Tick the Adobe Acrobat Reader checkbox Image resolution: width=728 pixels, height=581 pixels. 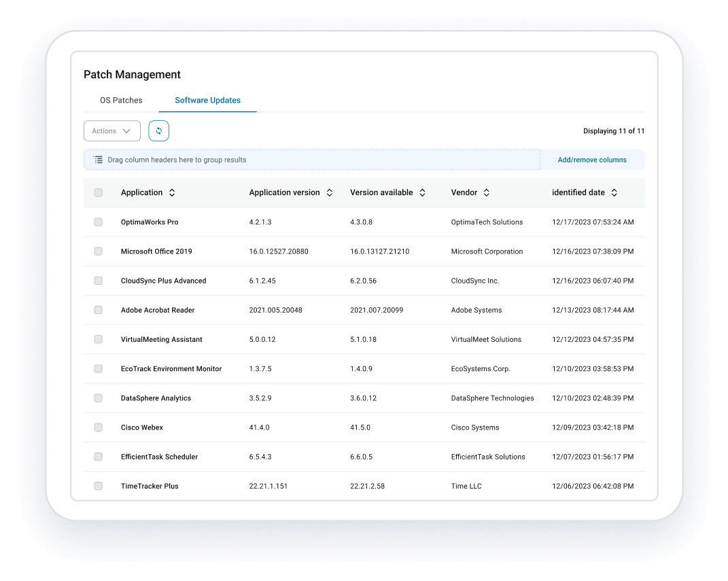[99, 310]
